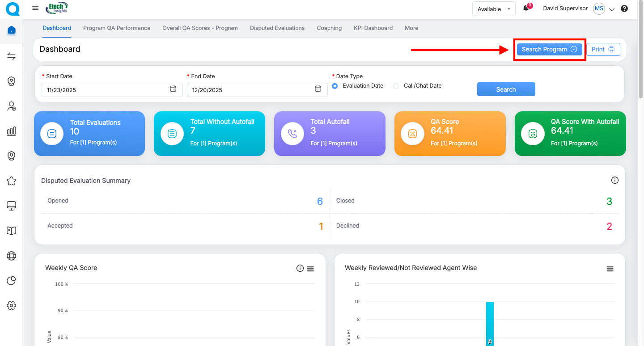
Task: Click the Print button
Action: [603, 49]
